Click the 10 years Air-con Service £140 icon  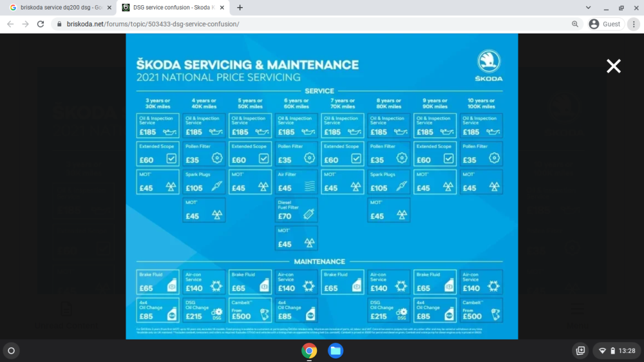pos(494,286)
